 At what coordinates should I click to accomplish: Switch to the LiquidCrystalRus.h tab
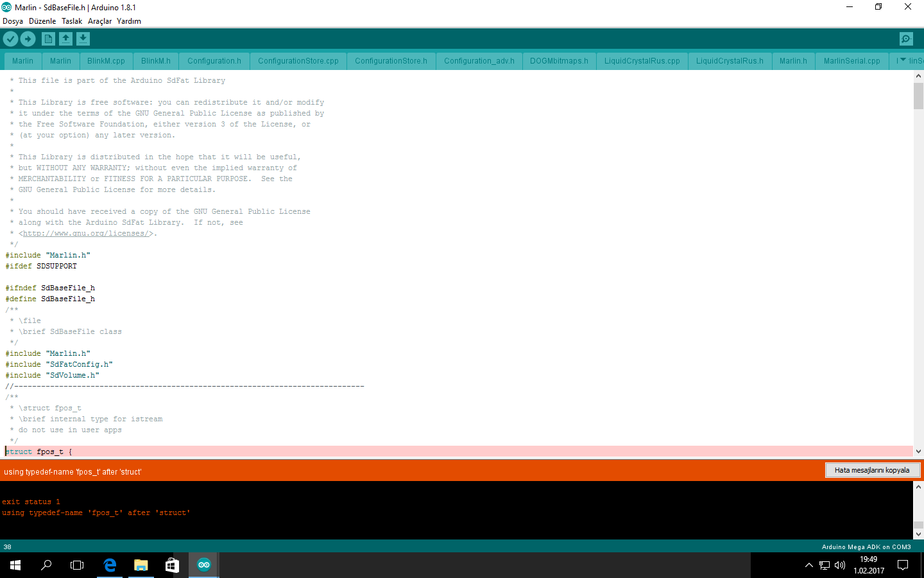click(730, 61)
